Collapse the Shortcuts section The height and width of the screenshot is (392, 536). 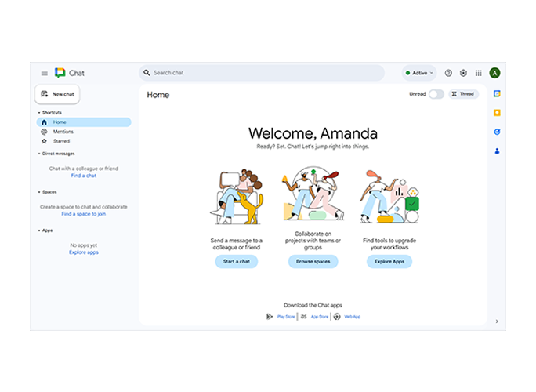(x=39, y=113)
